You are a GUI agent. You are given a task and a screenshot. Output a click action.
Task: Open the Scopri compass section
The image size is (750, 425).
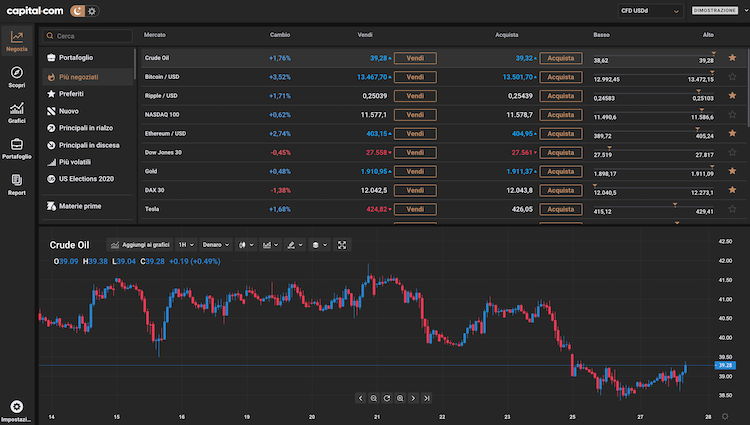tap(17, 77)
